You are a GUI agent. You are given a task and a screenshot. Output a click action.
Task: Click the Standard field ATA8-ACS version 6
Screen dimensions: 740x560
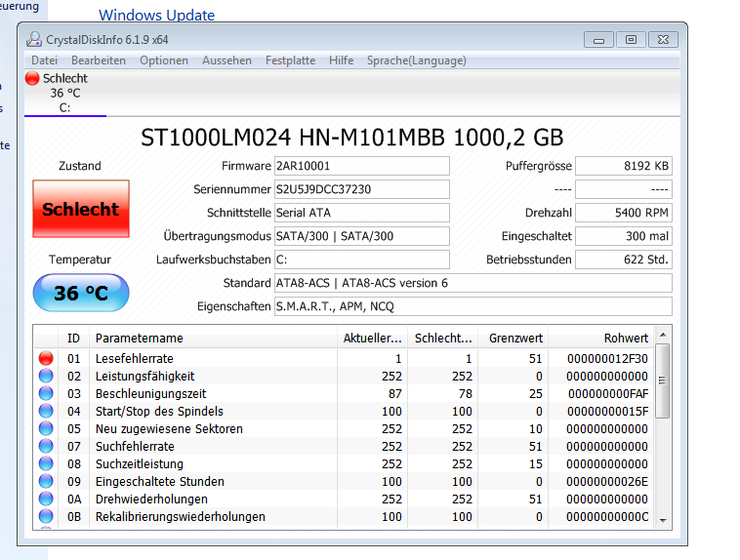(473, 283)
